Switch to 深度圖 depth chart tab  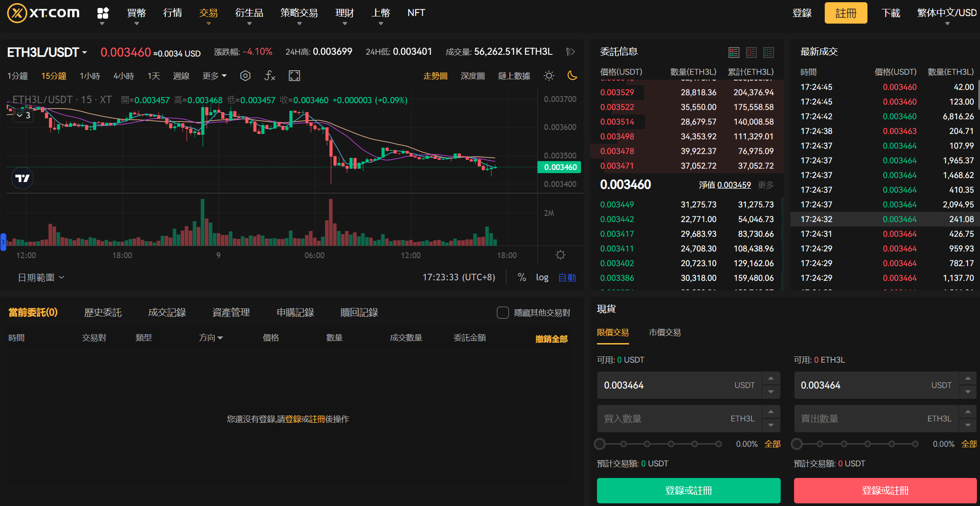(472, 76)
